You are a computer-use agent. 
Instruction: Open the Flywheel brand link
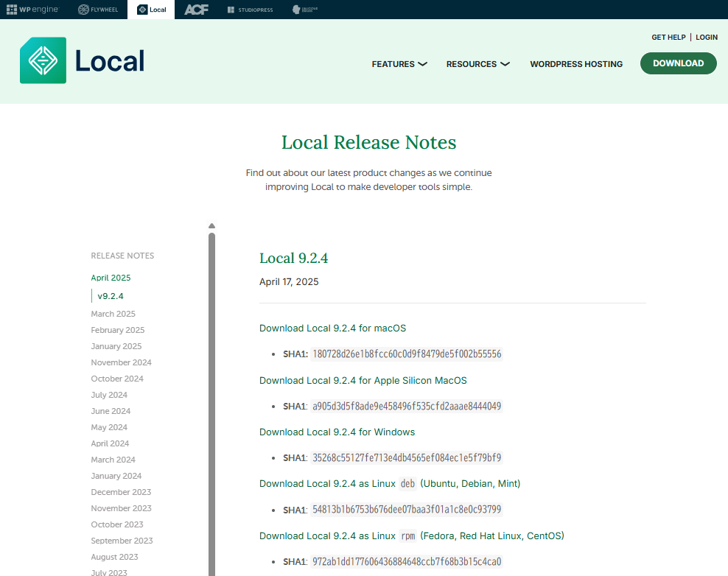[x=98, y=10]
